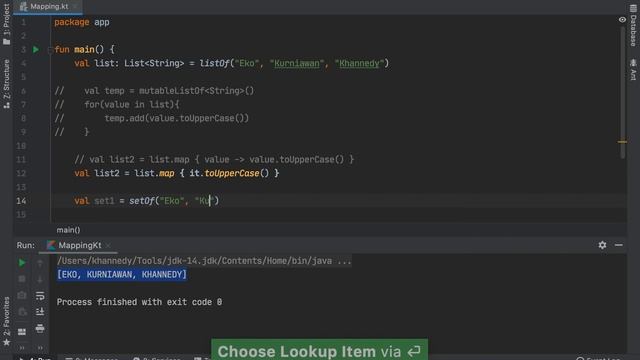Click the commented temp.add line
Screen dimensions: 640x360
[151, 118]
